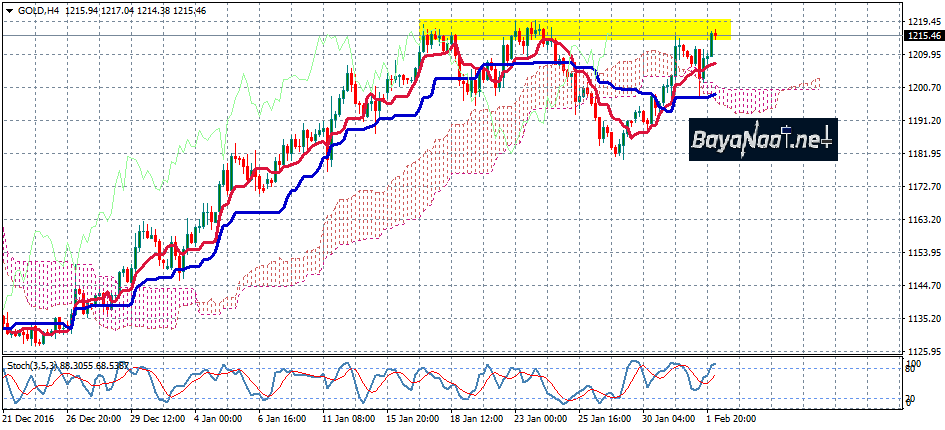Select the yellow resistance zone rectangle

click(575, 29)
